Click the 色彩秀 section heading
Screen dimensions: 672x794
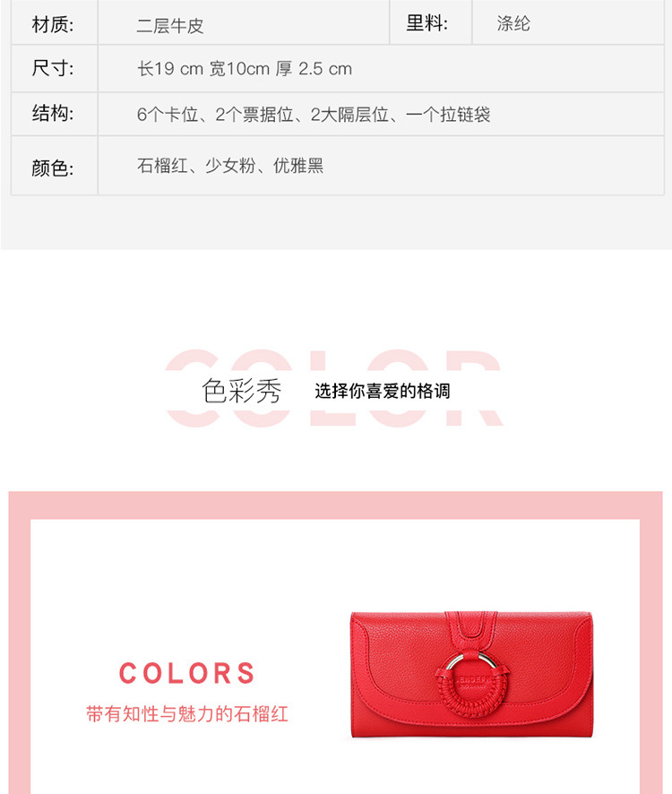point(242,391)
